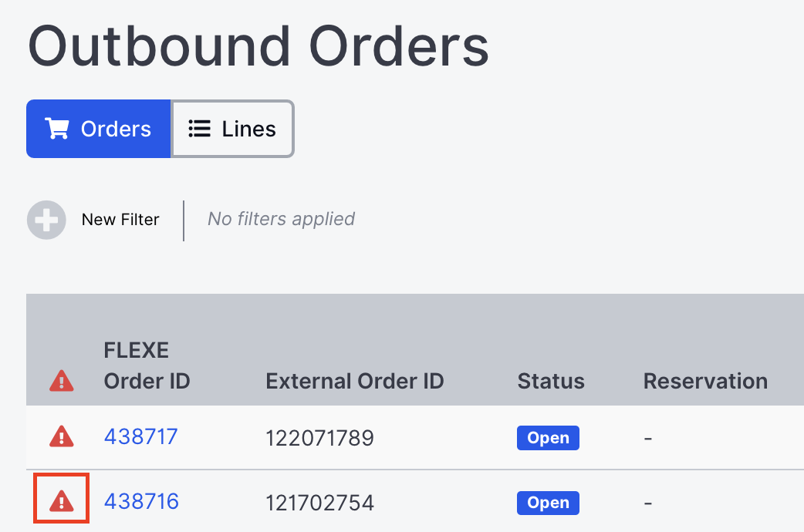Viewport: 804px width, 532px height.
Task: Toggle the Open status badge for order 438717
Action: 548,438
